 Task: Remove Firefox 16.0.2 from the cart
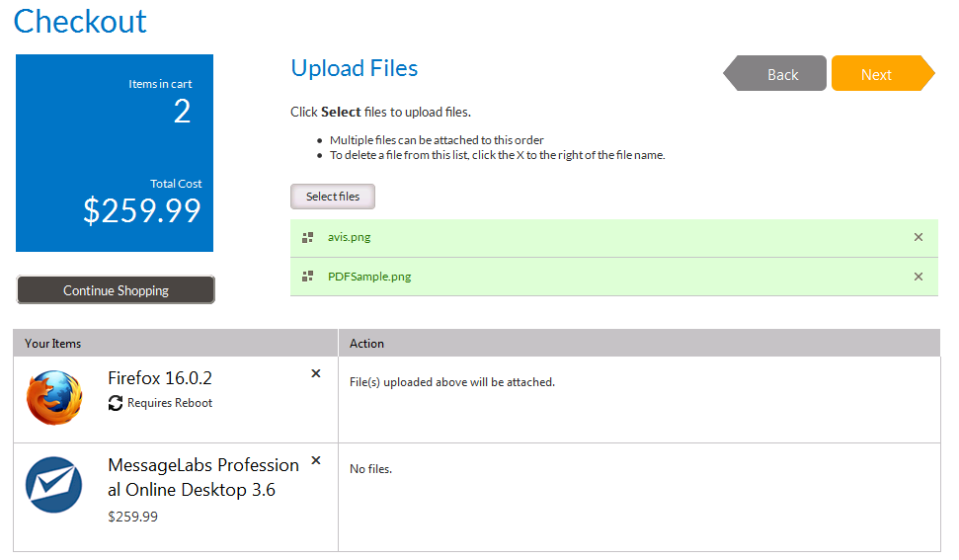(x=316, y=373)
